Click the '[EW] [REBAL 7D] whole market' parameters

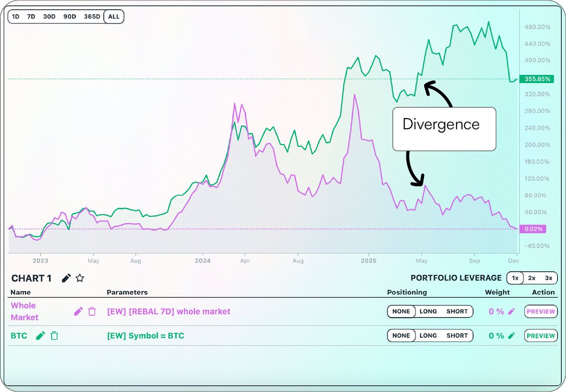coord(169,311)
